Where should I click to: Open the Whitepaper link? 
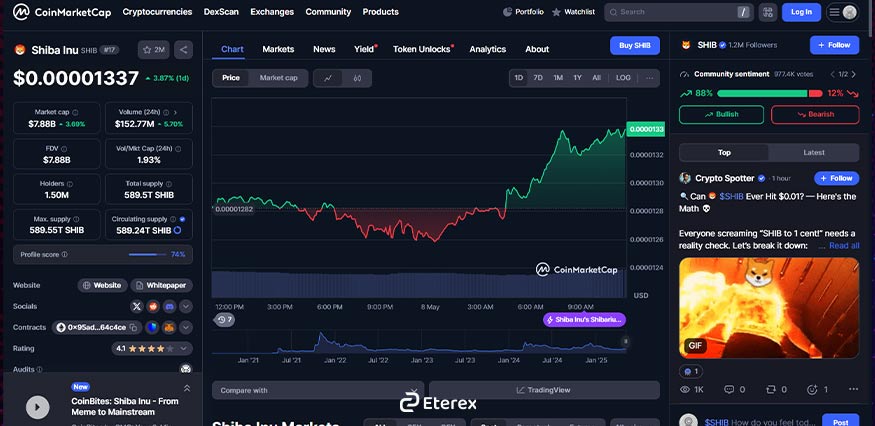click(162, 285)
